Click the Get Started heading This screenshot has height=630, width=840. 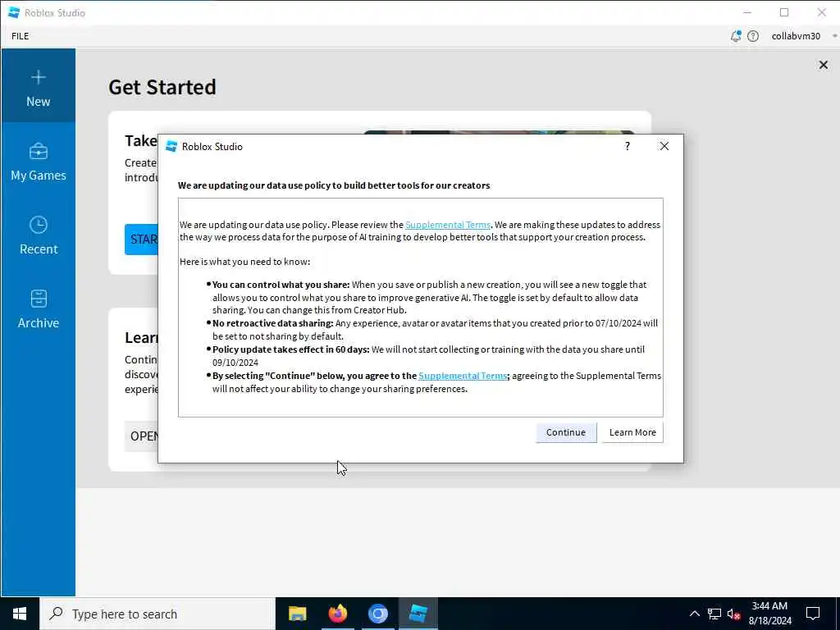[x=162, y=87]
